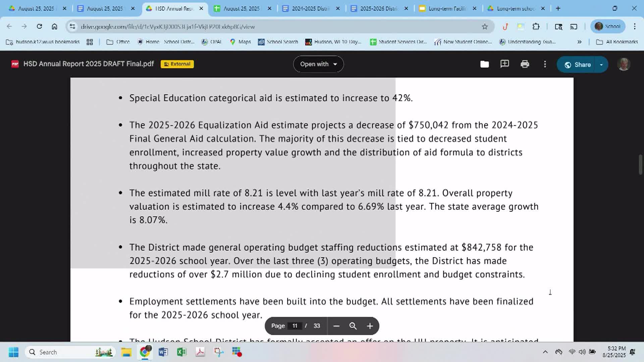Click the page number input field
644x362 pixels.
295,326
